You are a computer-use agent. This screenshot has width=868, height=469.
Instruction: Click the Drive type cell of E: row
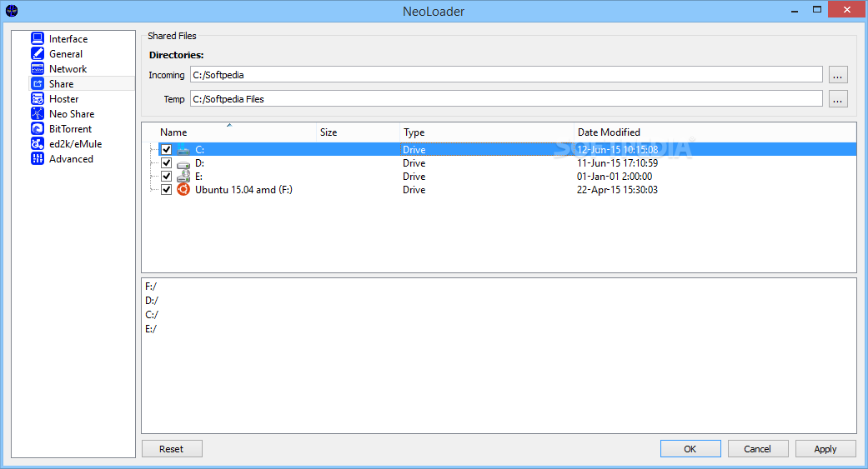click(x=414, y=177)
